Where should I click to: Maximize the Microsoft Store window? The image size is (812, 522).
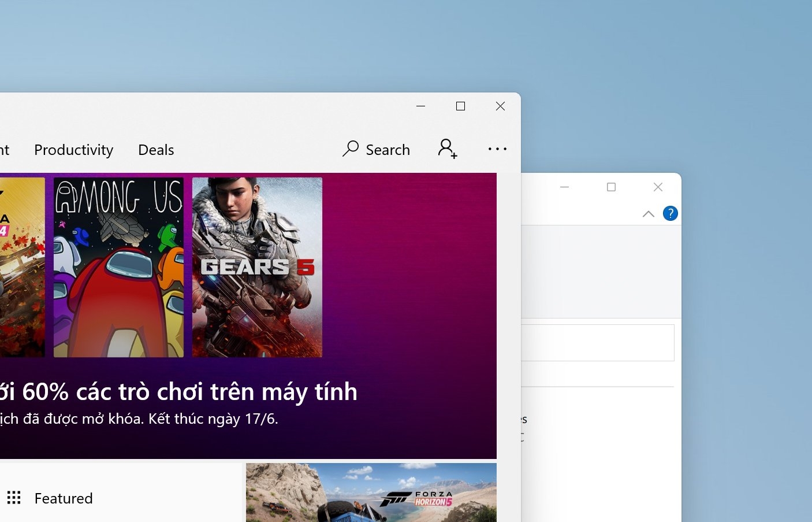click(x=460, y=106)
